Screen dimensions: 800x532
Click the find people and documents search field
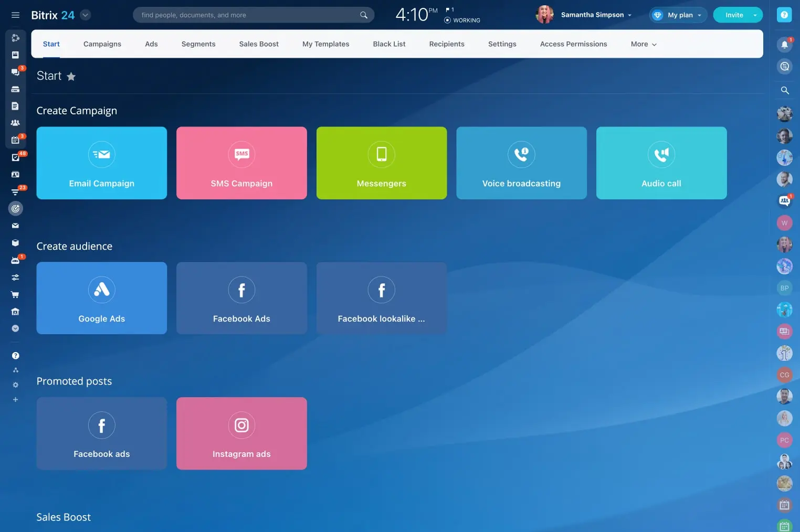pos(247,15)
